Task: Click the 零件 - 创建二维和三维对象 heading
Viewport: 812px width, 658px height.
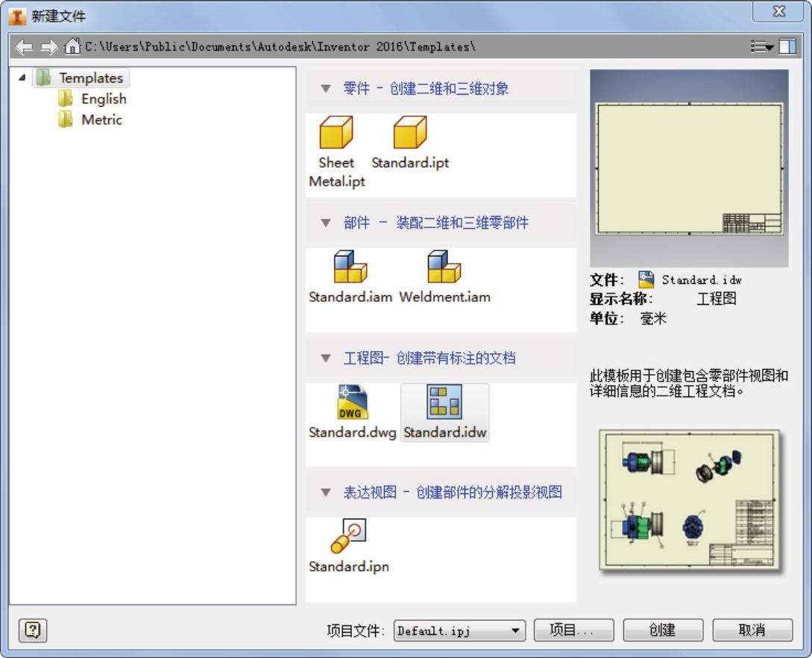Action: pyautogui.click(x=426, y=89)
